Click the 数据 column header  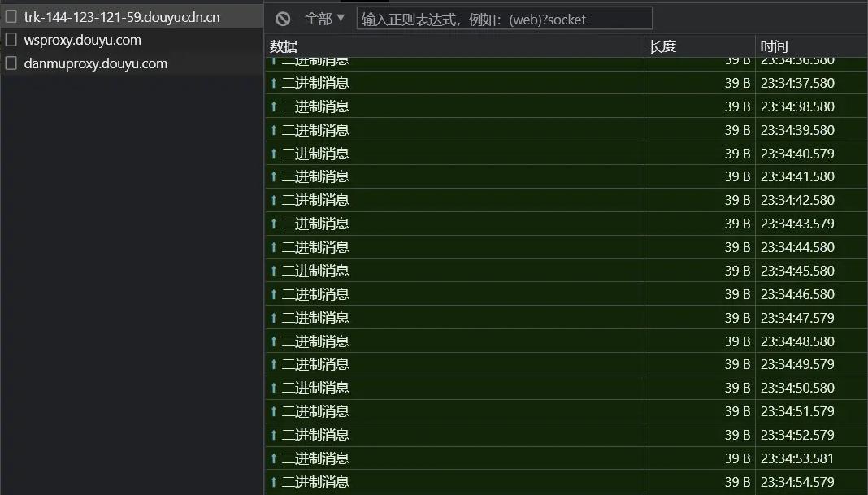(281, 46)
